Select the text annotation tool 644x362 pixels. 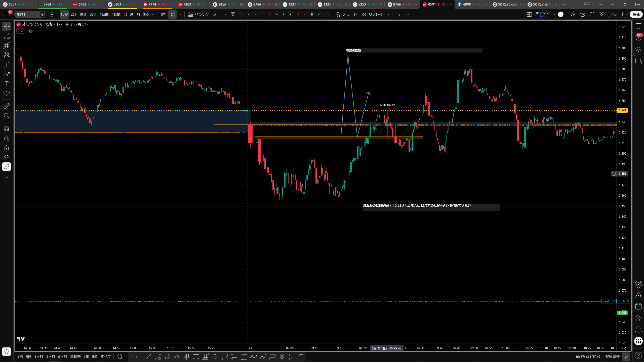click(x=7, y=84)
